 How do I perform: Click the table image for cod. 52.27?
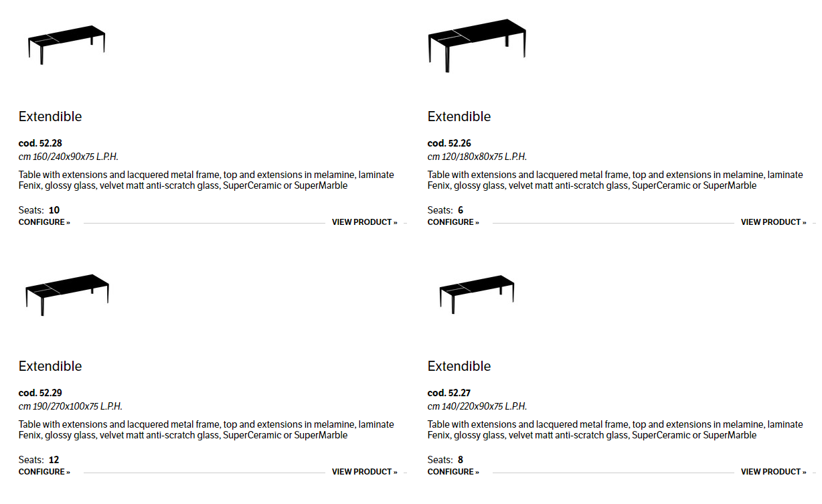pyautogui.click(x=477, y=292)
